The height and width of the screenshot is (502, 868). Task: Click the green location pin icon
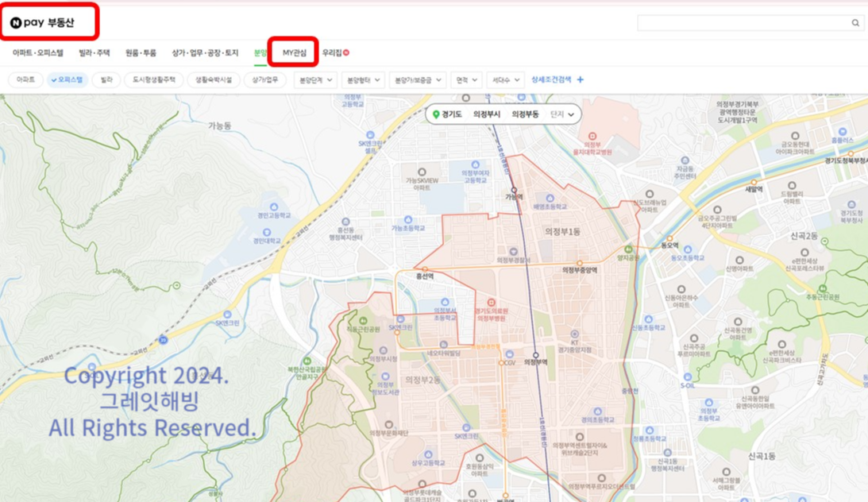436,114
